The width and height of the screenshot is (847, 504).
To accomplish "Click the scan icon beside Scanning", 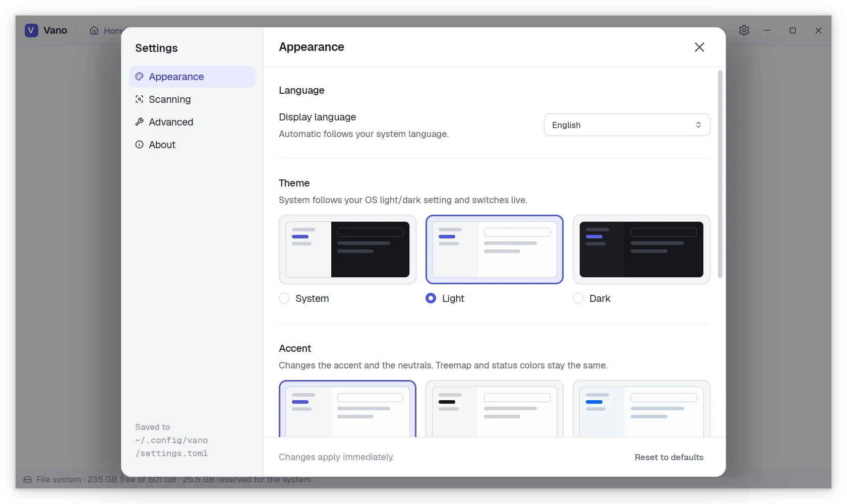I will (140, 99).
